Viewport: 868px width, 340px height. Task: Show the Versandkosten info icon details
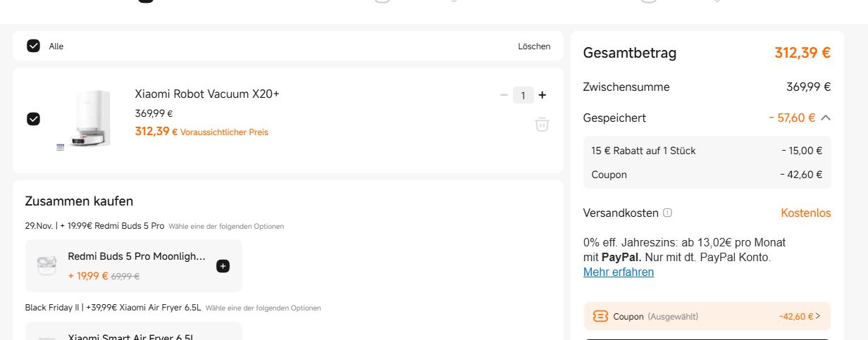(x=667, y=213)
